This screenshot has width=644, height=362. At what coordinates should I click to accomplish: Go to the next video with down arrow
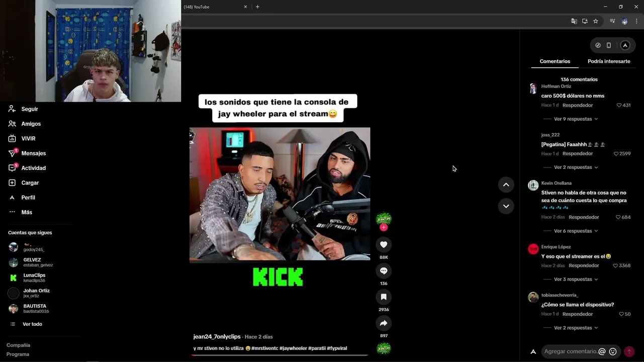point(506,206)
